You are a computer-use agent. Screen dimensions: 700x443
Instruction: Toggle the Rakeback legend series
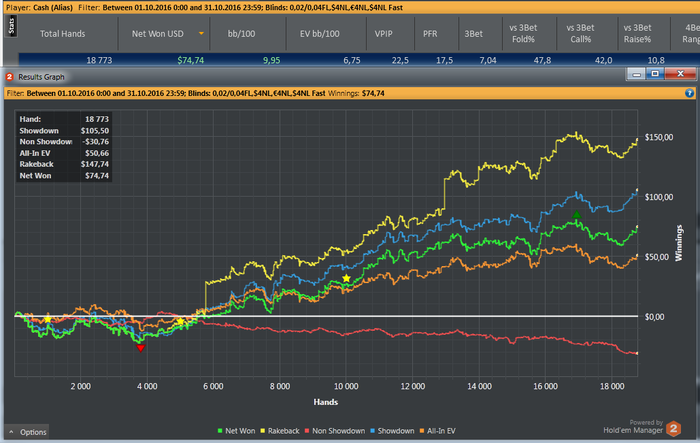click(279, 431)
